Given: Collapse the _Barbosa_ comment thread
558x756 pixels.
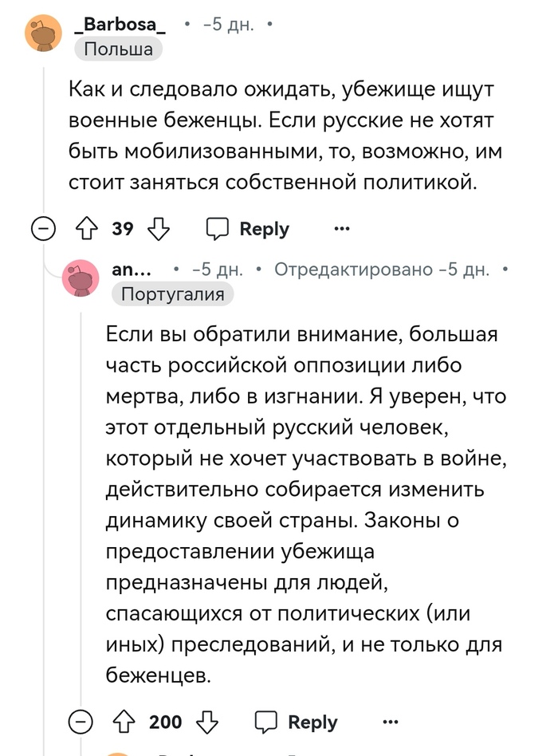Looking at the screenshot, I should 43,229.
